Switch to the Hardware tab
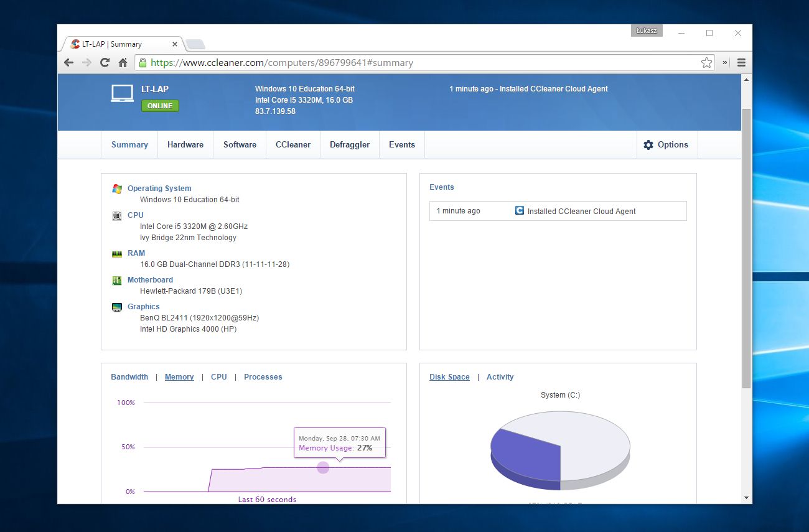The height and width of the screenshot is (532, 809). (x=185, y=144)
